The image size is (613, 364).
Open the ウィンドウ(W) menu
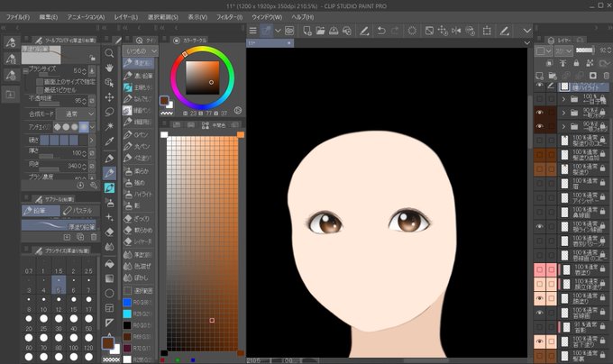267,17
